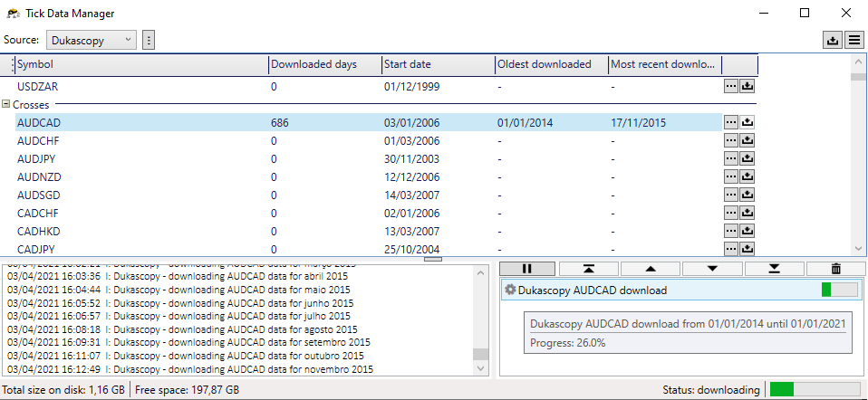The image size is (868, 400).
Task: Sort by Oldest downloaded column header
Action: coord(552,64)
